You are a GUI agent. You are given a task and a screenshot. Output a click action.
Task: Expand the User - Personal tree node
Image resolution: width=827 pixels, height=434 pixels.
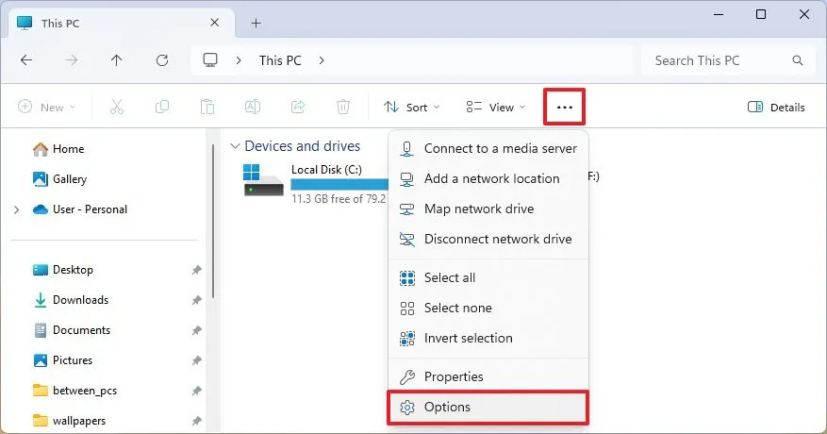point(17,210)
